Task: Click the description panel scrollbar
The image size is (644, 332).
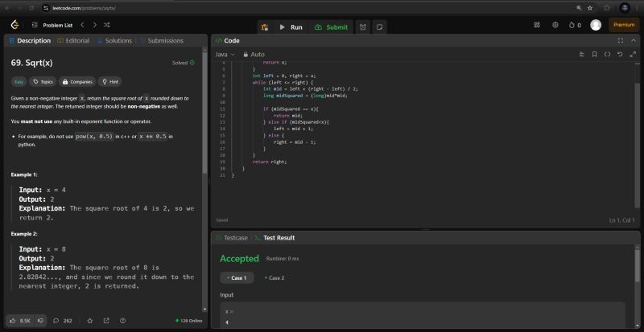Action: click(204, 113)
